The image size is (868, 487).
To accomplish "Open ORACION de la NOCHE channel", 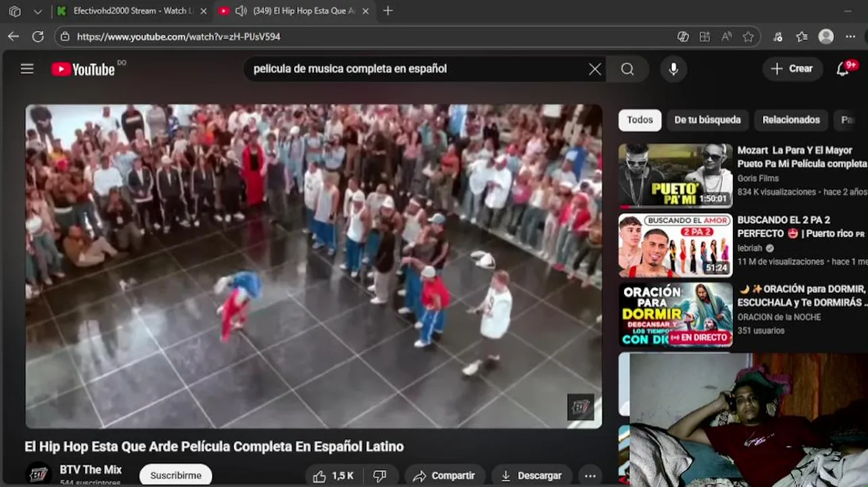I will (779, 317).
